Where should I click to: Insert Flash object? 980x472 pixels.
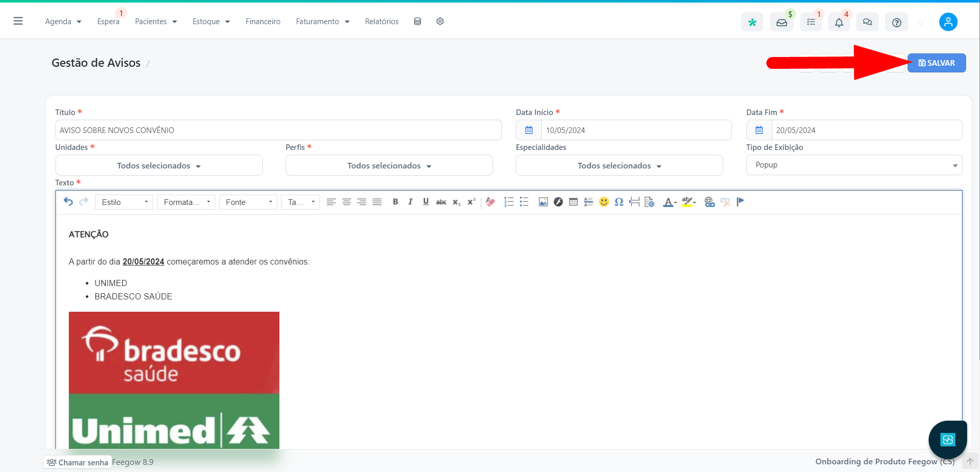[558, 202]
